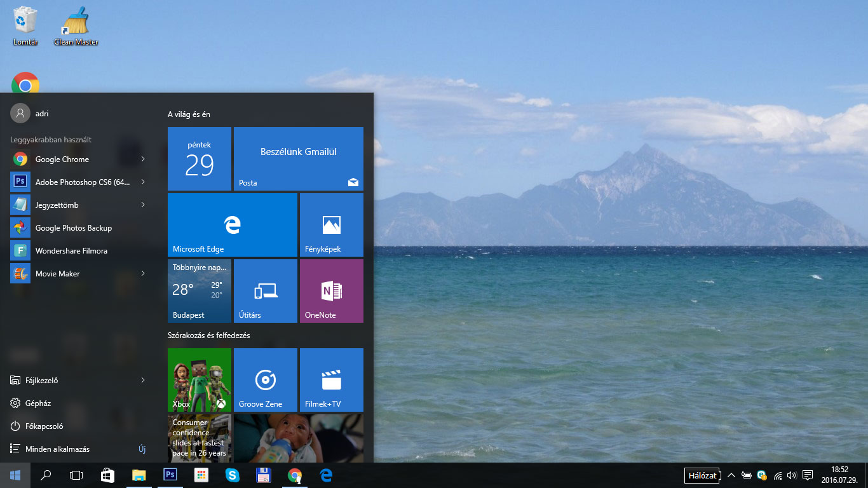Expand Movie Maker jump list arrow
This screenshot has width=868, height=488.
point(143,273)
